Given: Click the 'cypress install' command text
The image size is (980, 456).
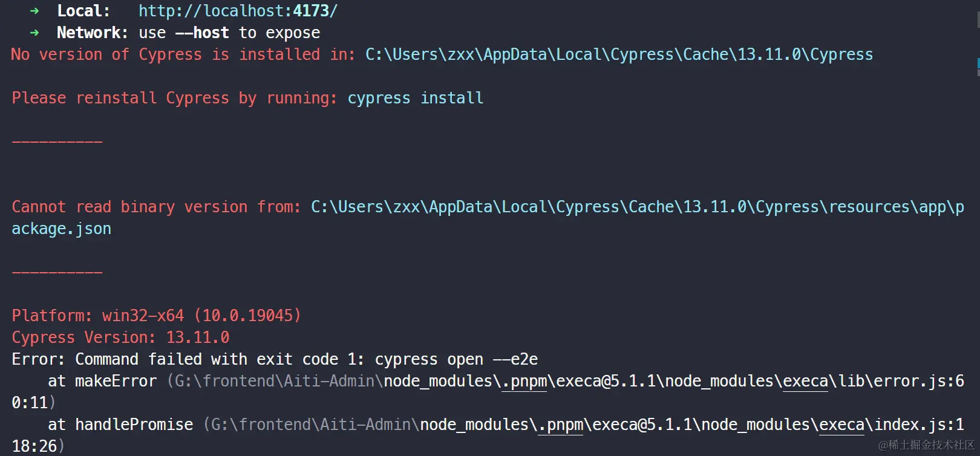Looking at the screenshot, I should (415, 98).
